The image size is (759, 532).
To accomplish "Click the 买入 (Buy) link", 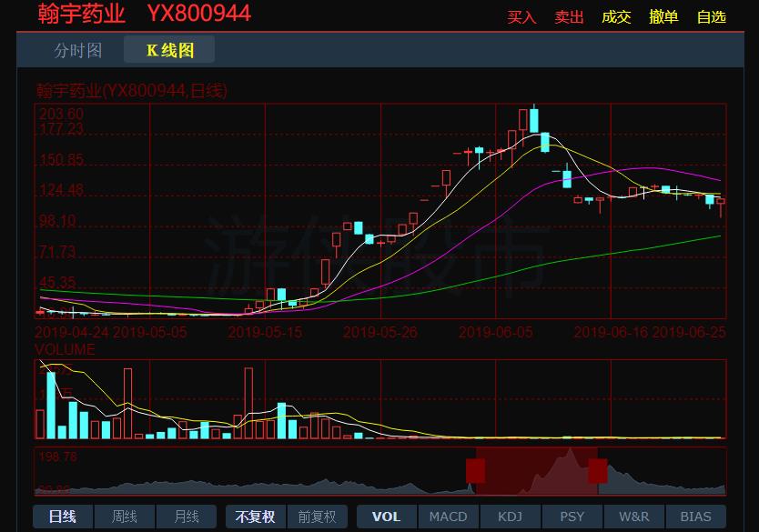I will pos(522,17).
